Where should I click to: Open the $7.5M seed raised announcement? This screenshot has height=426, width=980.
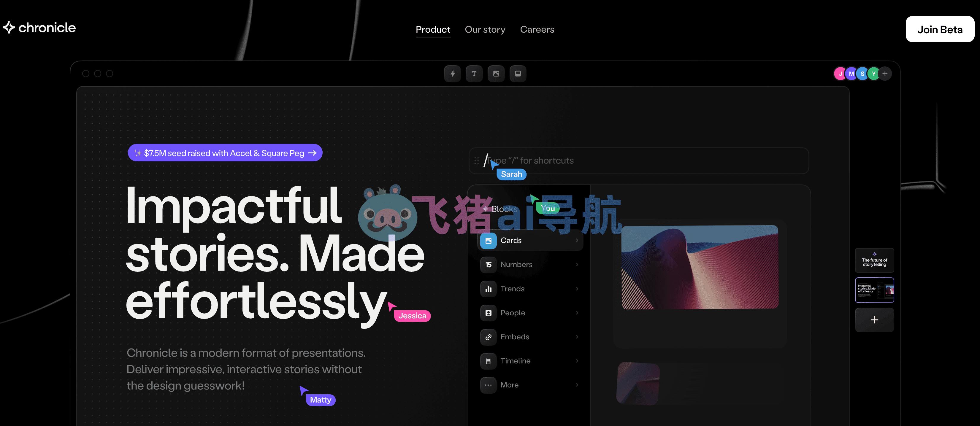point(225,153)
